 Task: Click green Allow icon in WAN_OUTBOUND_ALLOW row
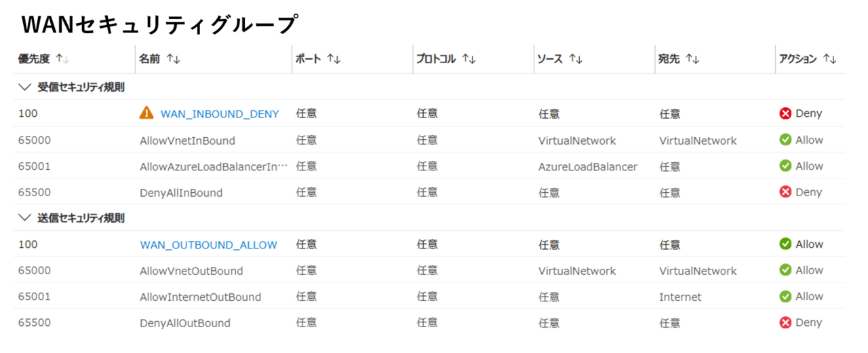click(785, 244)
